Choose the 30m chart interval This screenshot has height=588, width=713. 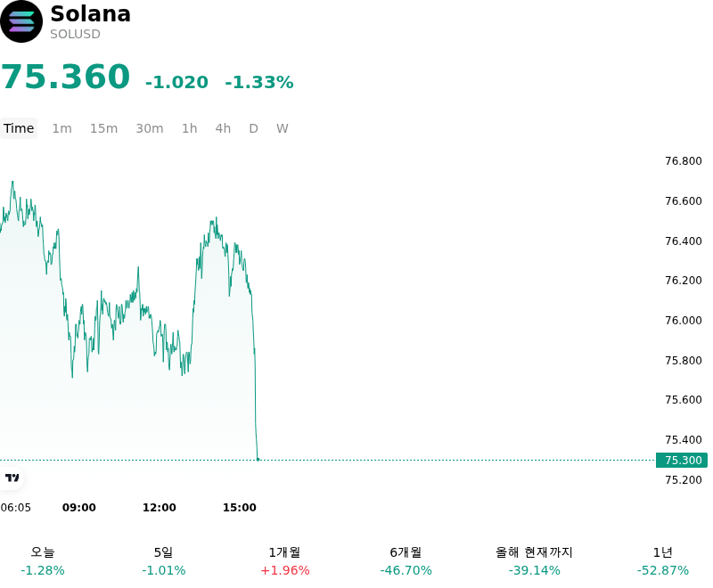(150, 128)
